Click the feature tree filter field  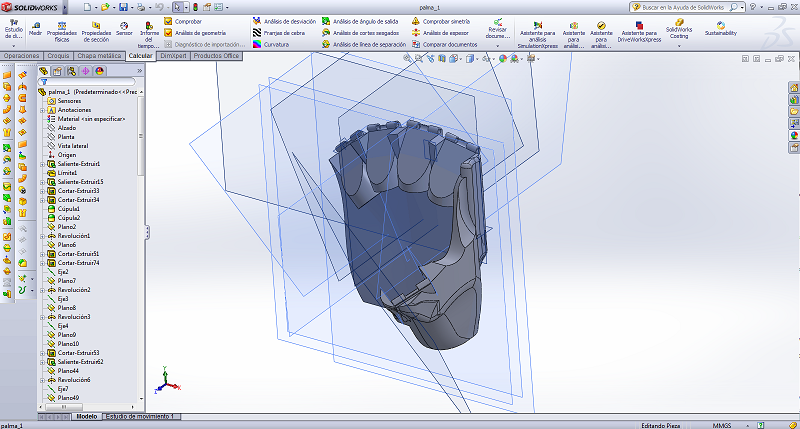tap(87, 82)
